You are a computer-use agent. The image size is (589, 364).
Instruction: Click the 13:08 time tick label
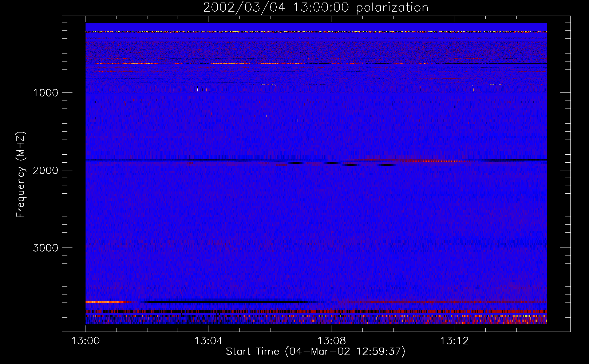(x=331, y=341)
